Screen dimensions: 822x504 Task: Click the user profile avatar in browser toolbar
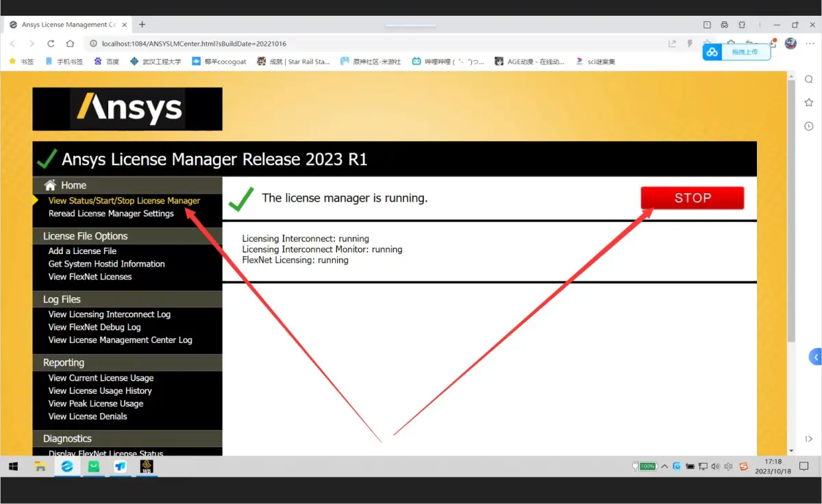pyautogui.click(x=790, y=43)
